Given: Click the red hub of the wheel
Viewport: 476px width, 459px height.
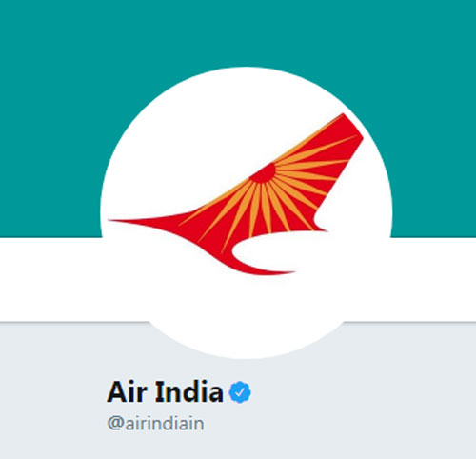Looking at the screenshot, I should pyautogui.click(x=264, y=173).
